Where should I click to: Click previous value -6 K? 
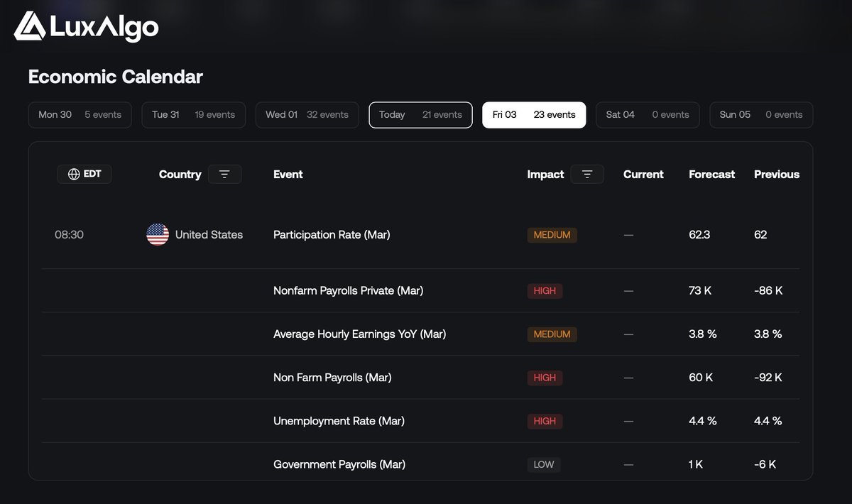765,464
